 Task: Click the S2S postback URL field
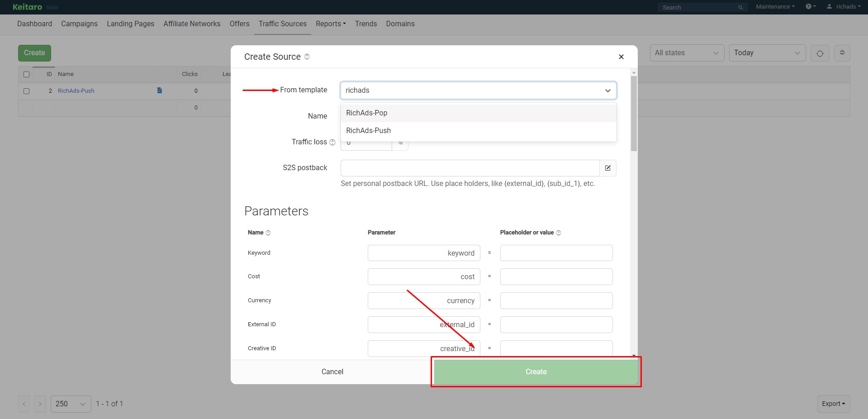click(x=470, y=168)
